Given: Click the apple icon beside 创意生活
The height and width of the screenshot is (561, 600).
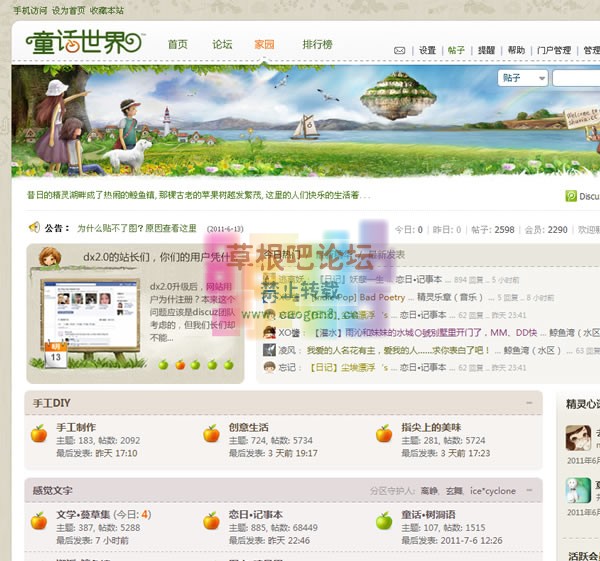Looking at the screenshot, I should coord(212,433).
